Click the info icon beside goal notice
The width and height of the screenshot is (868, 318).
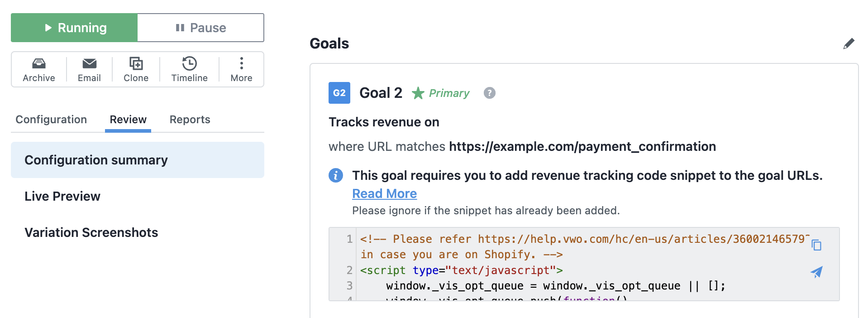point(336,175)
